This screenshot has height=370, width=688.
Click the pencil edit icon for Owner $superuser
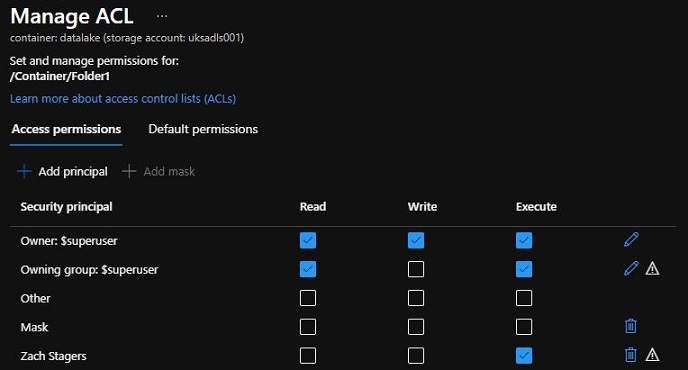pos(631,240)
